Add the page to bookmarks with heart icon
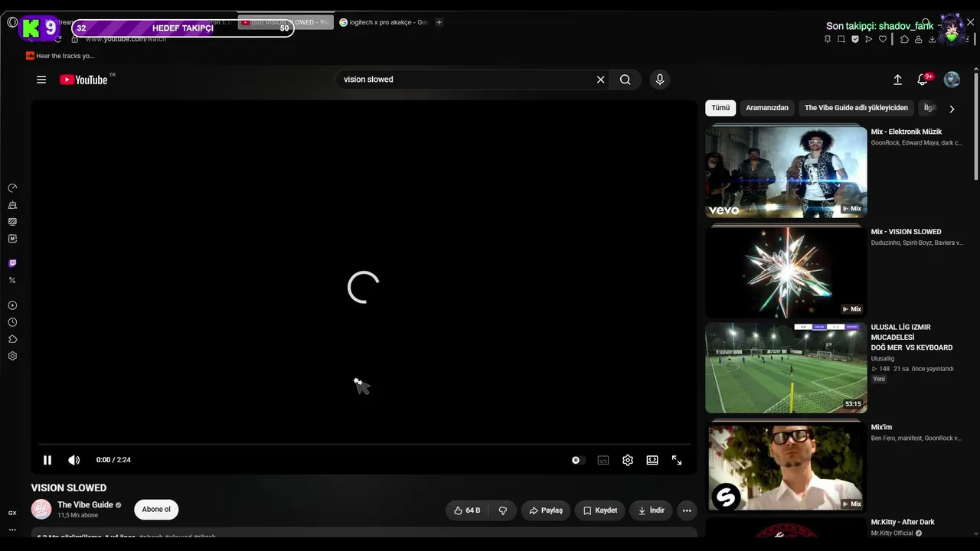The width and height of the screenshot is (980, 551). click(883, 39)
